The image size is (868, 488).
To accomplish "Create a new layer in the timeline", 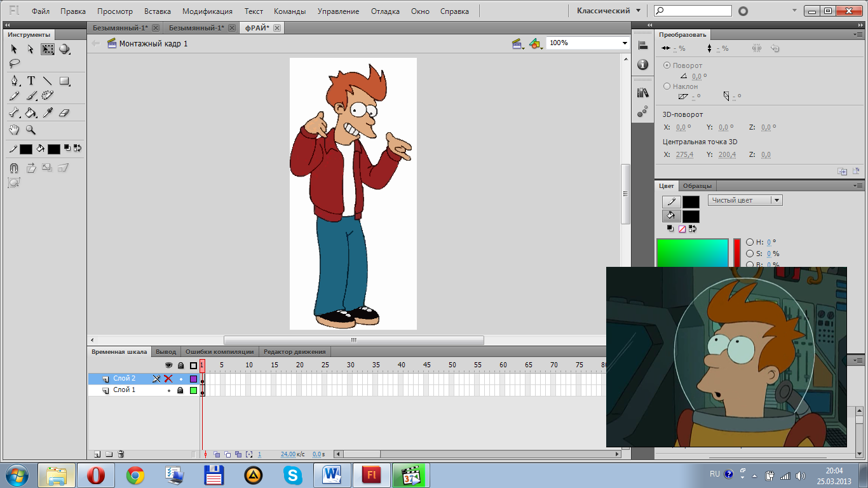I will coord(97,454).
